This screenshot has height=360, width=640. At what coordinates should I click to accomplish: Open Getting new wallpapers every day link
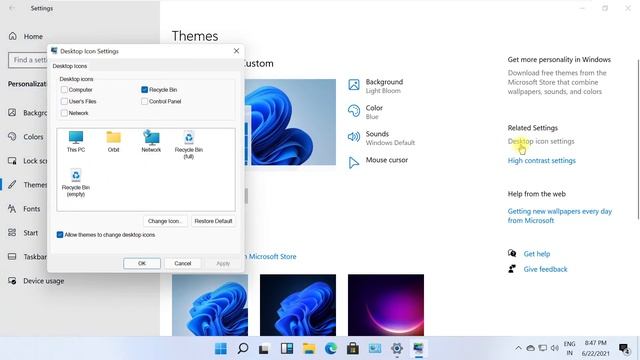click(x=560, y=216)
